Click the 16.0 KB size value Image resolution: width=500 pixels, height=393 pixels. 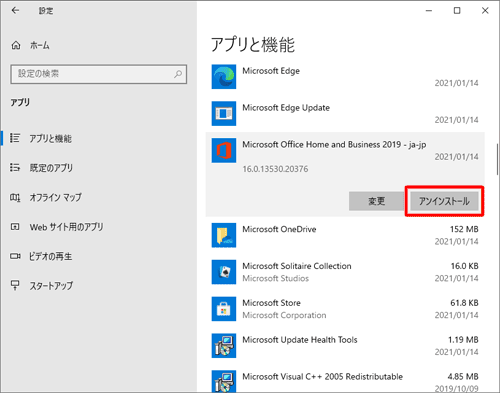pos(465,266)
